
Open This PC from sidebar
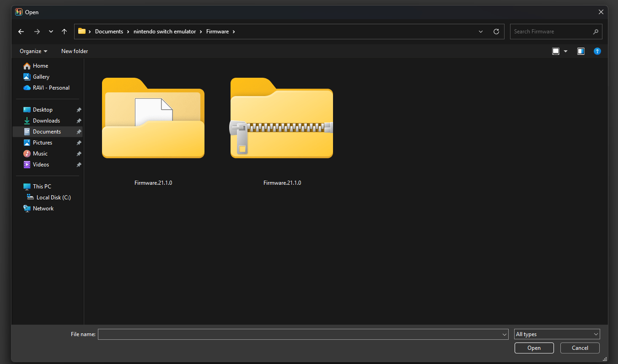[42, 186]
